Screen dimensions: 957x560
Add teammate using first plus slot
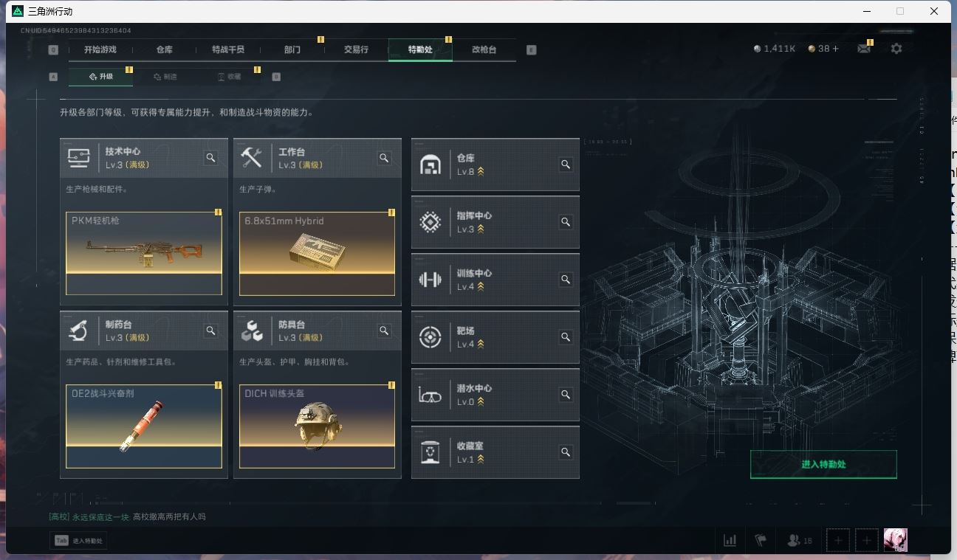[x=838, y=541]
